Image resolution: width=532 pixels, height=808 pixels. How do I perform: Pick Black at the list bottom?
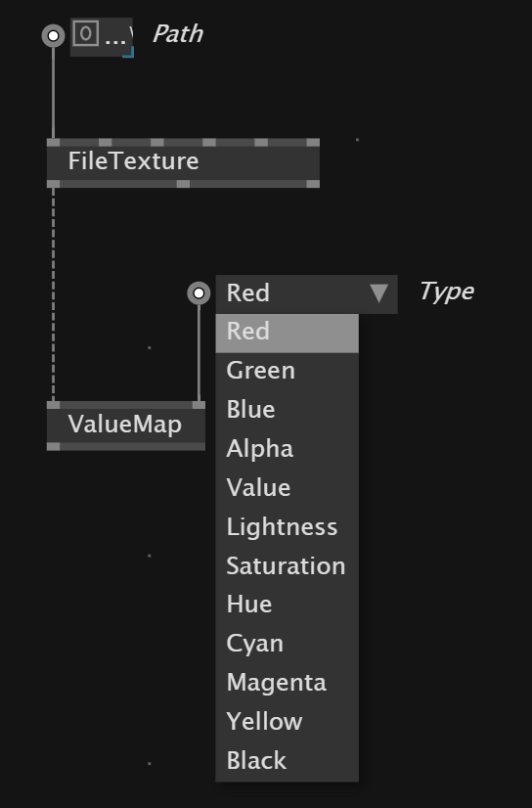pyautogui.click(x=287, y=761)
